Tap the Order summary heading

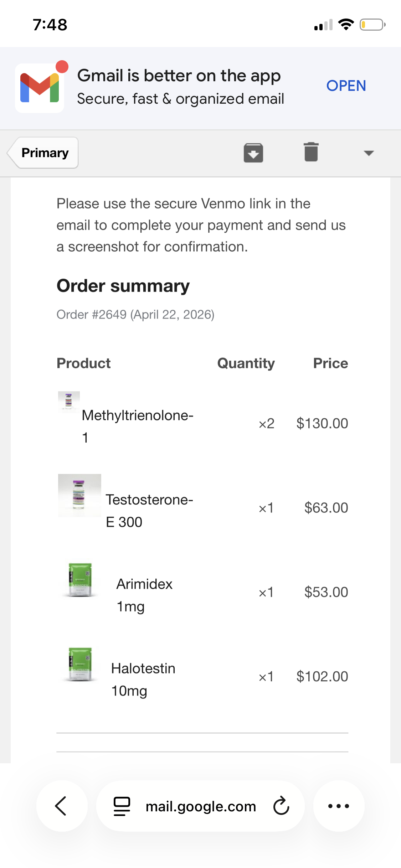pos(123,286)
